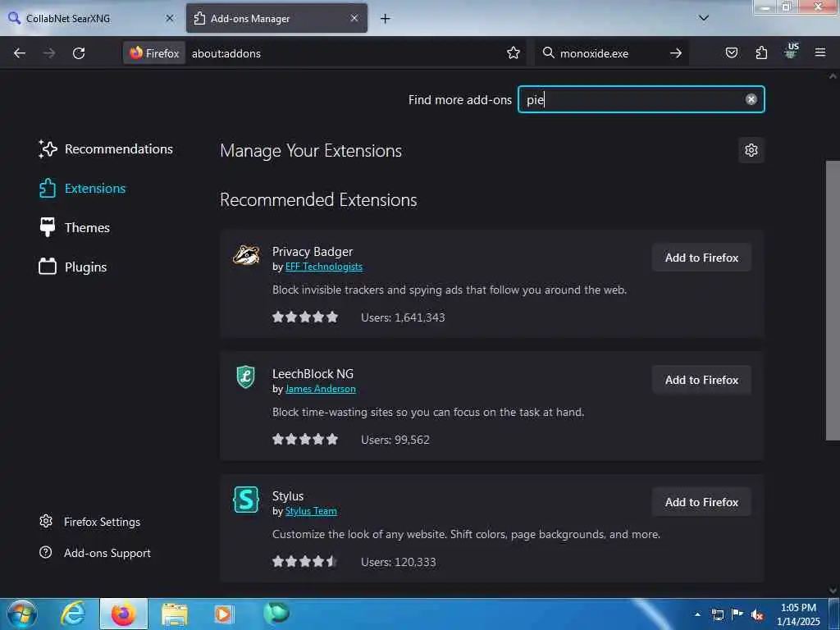Viewport: 840px width, 630px height.
Task: Click the page vertical scrollbar thumb
Action: (x=833, y=300)
